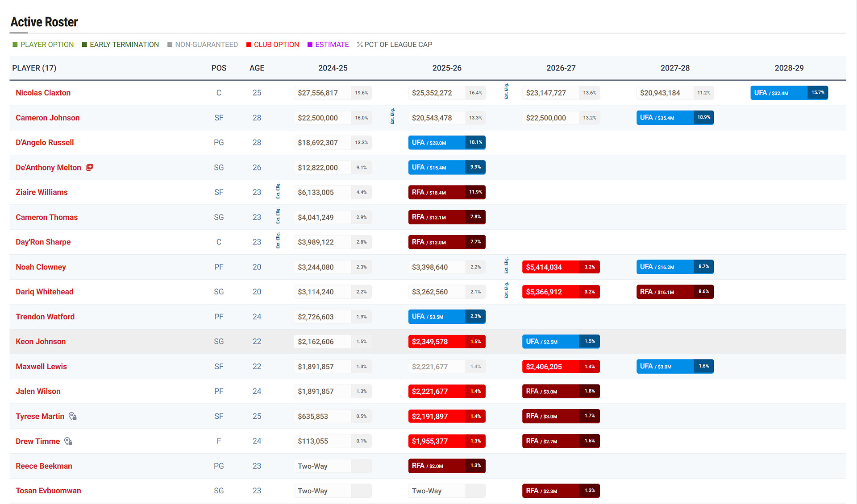Screen dimensions: 857x504
Task: Sort by the AGE column header
Action: point(257,68)
